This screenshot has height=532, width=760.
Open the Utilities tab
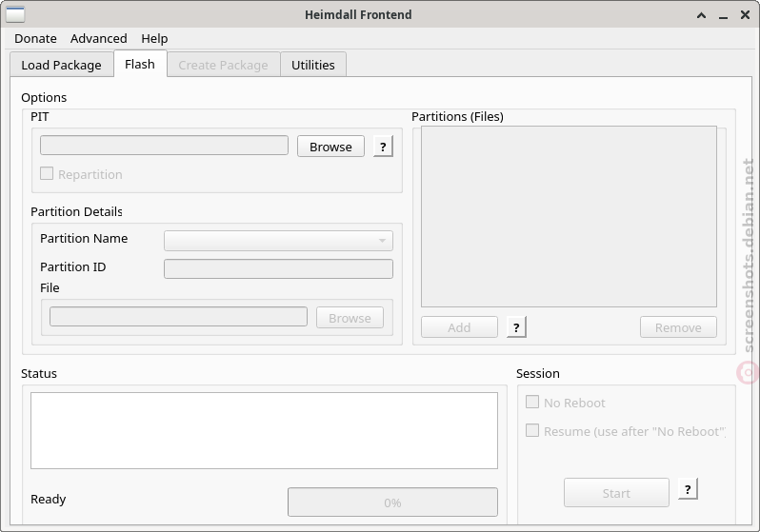313,65
